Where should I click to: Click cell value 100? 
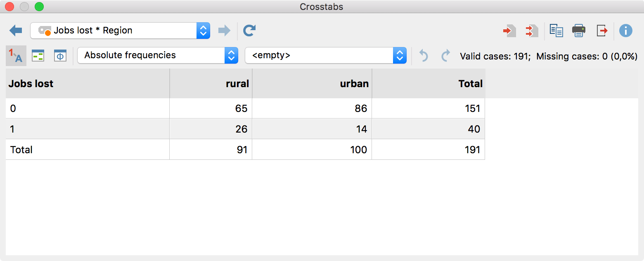coord(312,150)
